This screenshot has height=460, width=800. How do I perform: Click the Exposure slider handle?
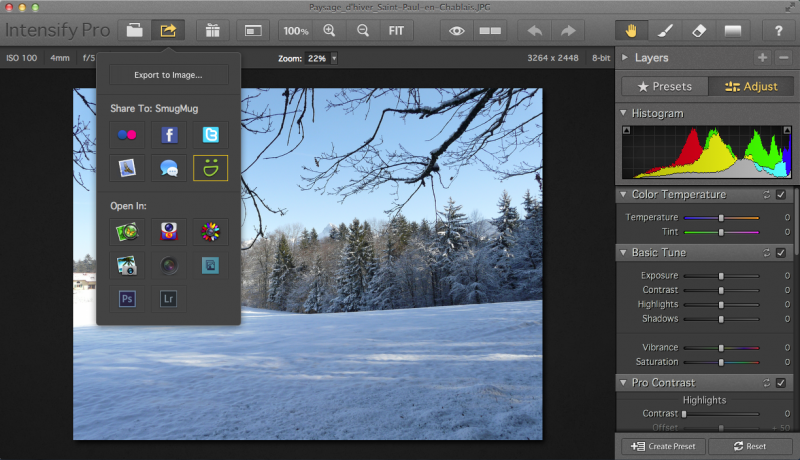[x=721, y=276]
